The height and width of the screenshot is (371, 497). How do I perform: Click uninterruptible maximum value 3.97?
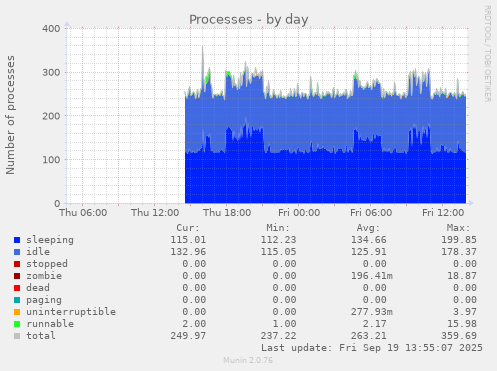pos(465,312)
